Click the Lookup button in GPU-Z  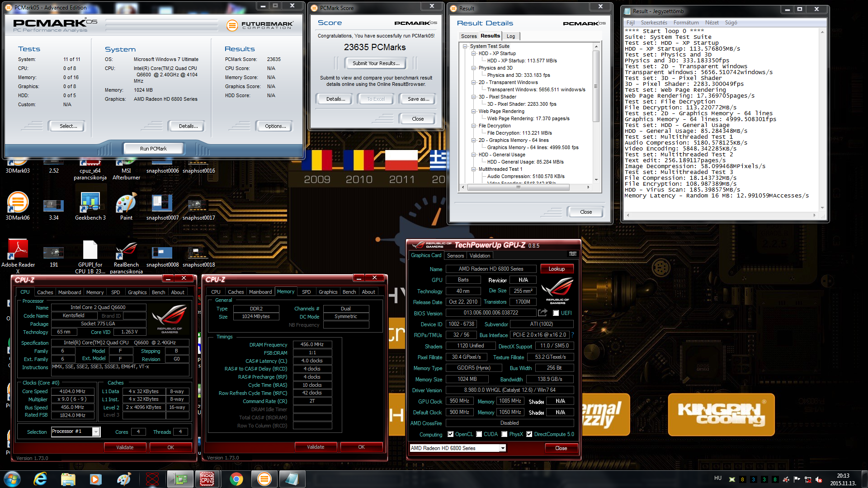point(557,269)
